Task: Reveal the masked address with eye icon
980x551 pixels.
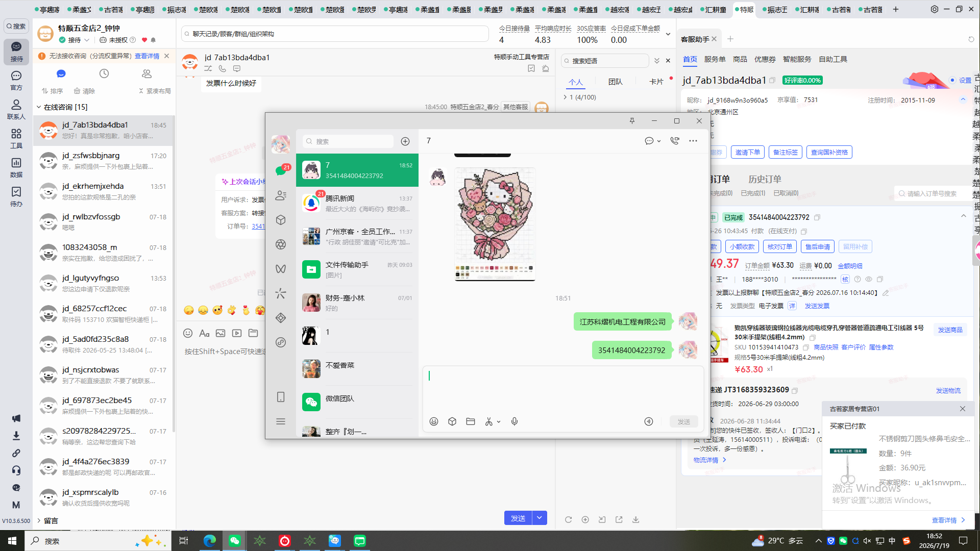Action: tap(869, 279)
